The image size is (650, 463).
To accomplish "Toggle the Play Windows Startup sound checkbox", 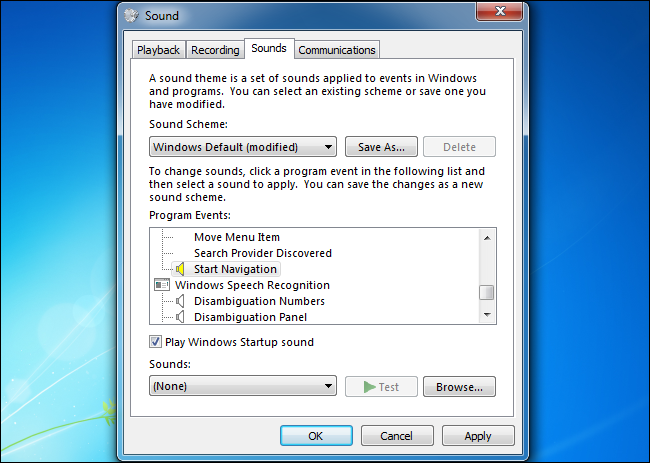I will [155, 342].
